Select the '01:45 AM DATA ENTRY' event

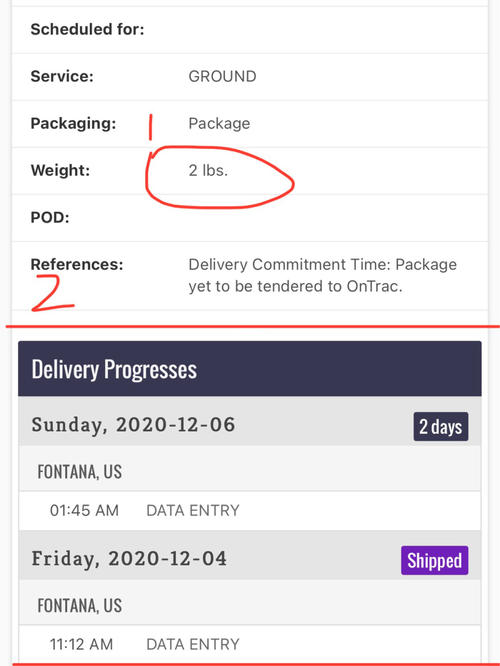click(x=250, y=511)
